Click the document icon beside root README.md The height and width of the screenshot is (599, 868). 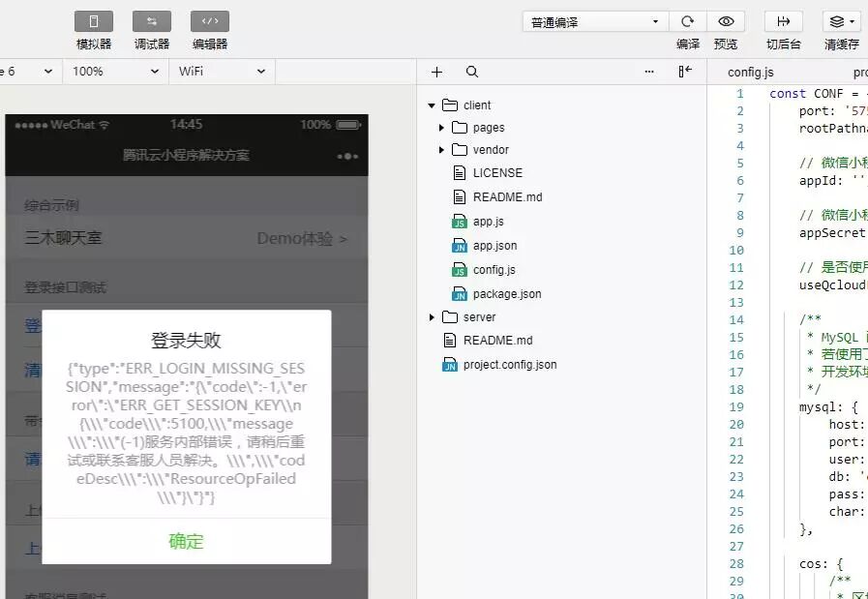(450, 341)
